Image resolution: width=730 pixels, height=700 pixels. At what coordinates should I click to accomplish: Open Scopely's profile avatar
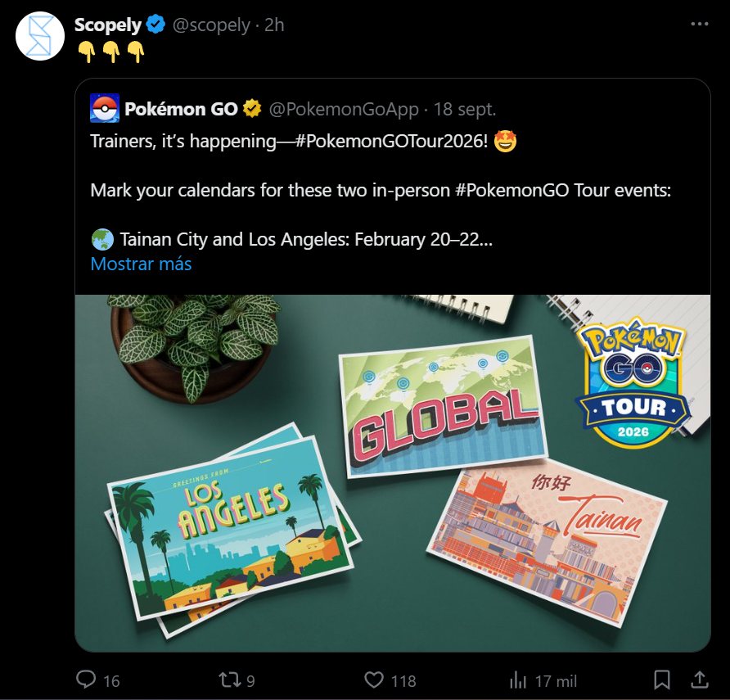[40, 36]
